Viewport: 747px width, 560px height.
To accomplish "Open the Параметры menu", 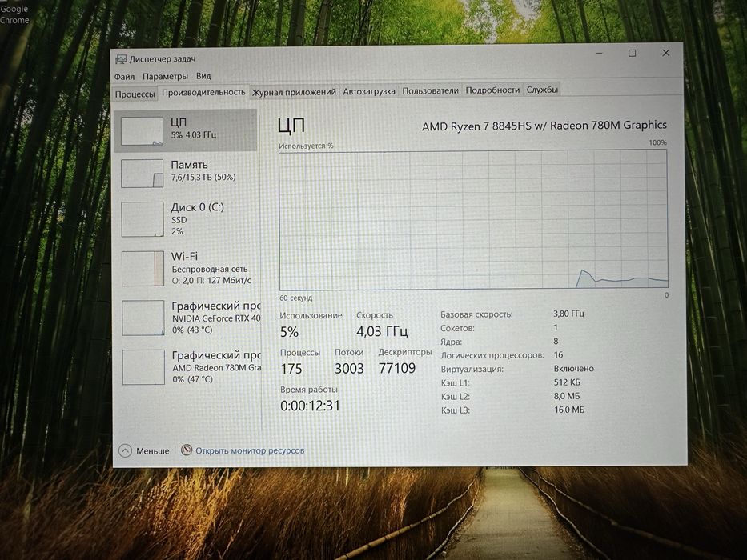I will [x=165, y=76].
